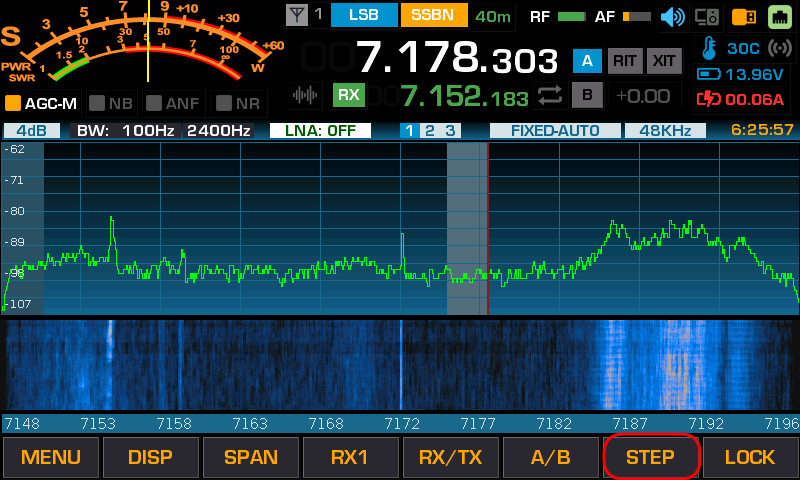Open the computer/device connection icon
This screenshot has height=480, width=800.
click(x=707, y=16)
